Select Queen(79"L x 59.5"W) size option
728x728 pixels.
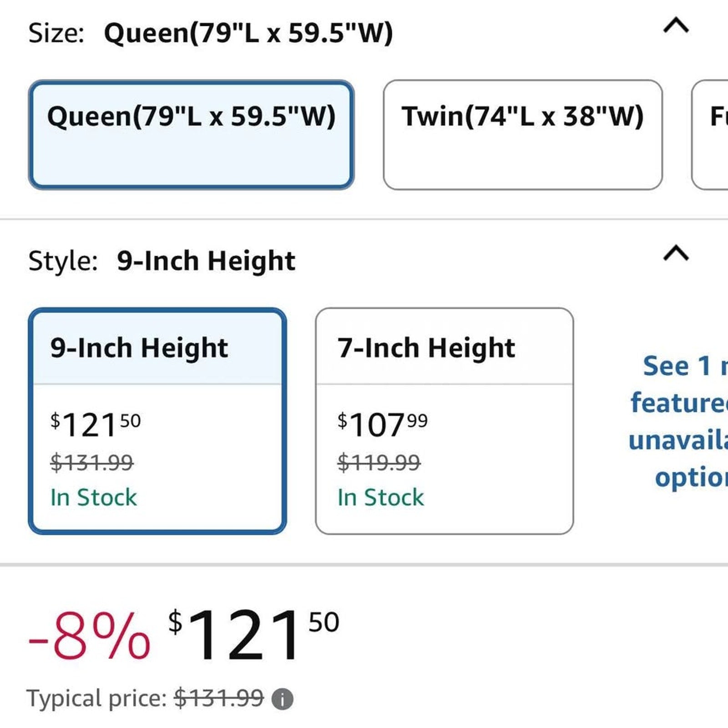coord(192,135)
